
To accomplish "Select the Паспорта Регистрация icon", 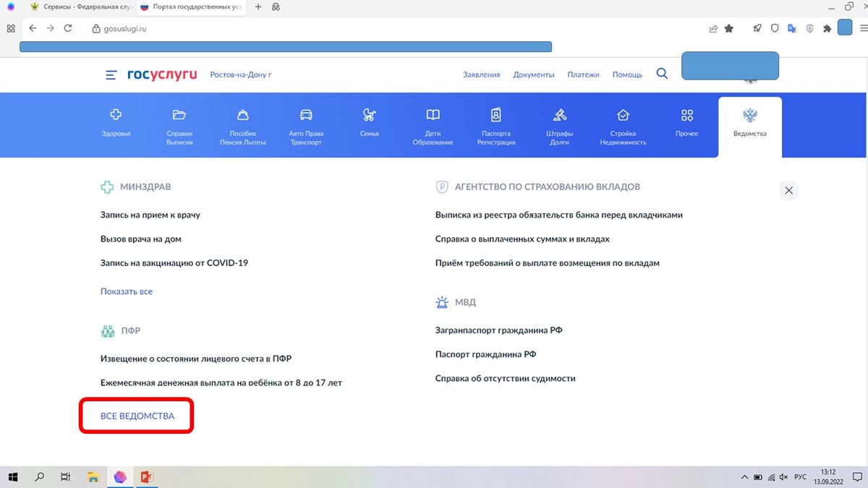I will click(496, 114).
